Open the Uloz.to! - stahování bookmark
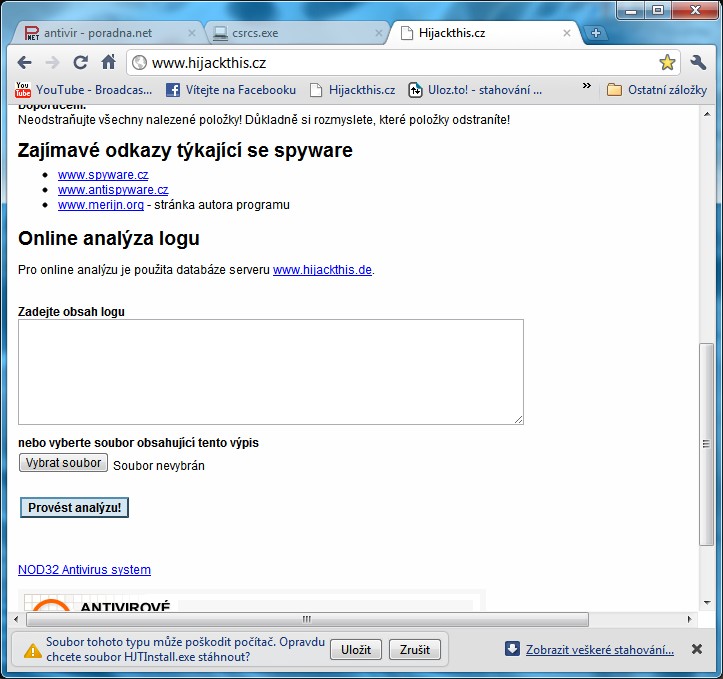Viewport: 723px width, 679px height. point(475,90)
